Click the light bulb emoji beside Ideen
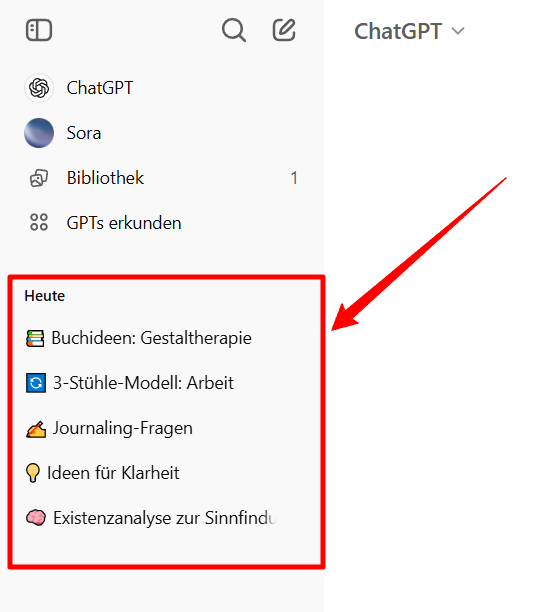 click(x=33, y=473)
